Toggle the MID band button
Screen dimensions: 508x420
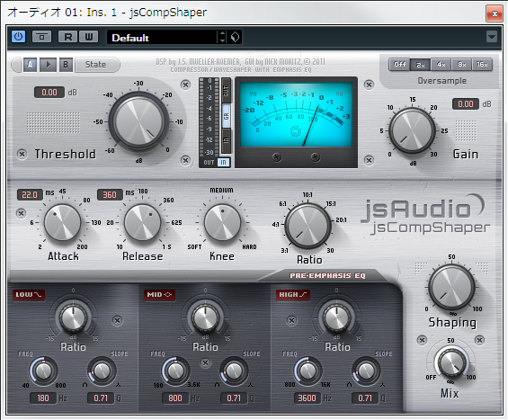pos(159,295)
